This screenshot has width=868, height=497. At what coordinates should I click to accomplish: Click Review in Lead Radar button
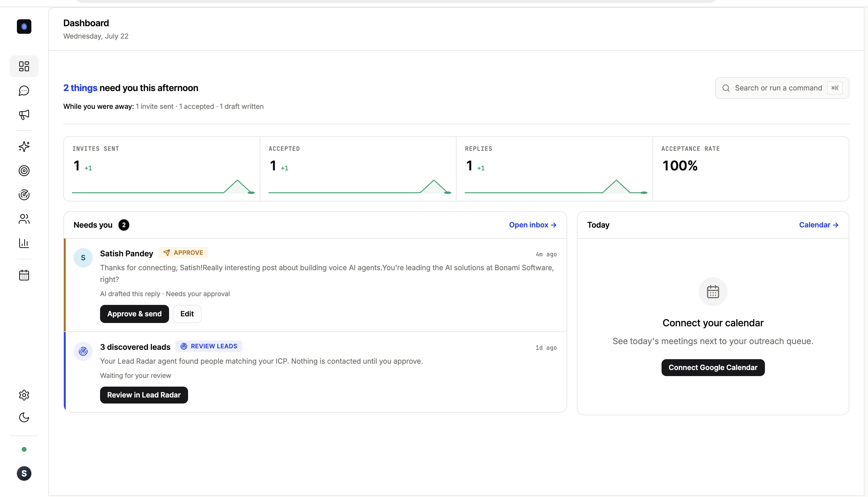click(144, 395)
